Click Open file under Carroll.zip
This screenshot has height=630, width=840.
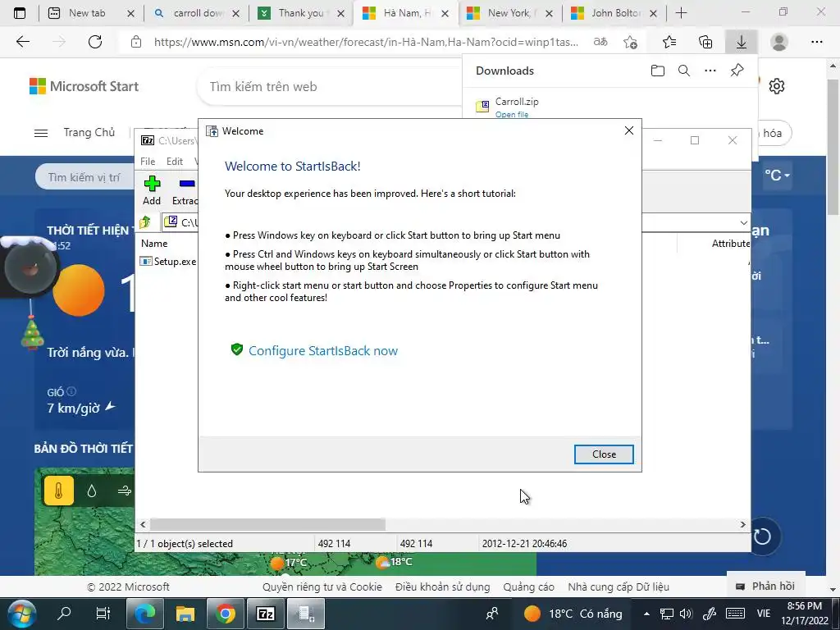(512, 115)
